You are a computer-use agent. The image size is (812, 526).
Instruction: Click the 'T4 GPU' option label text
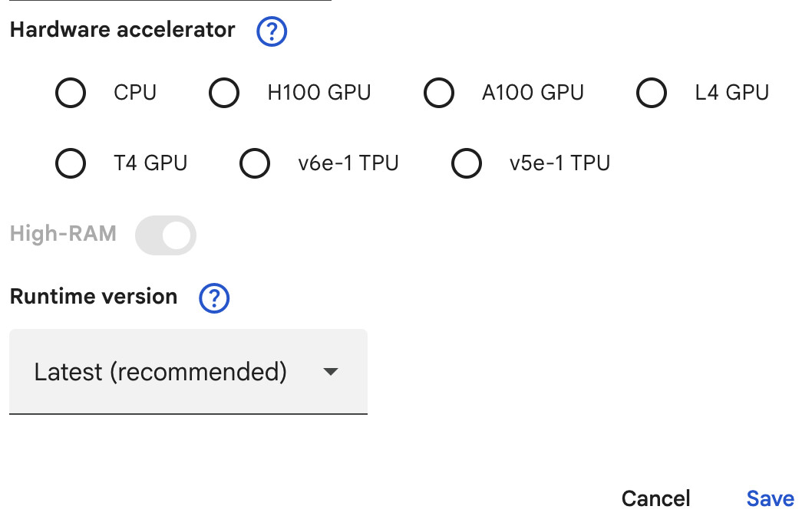click(150, 163)
